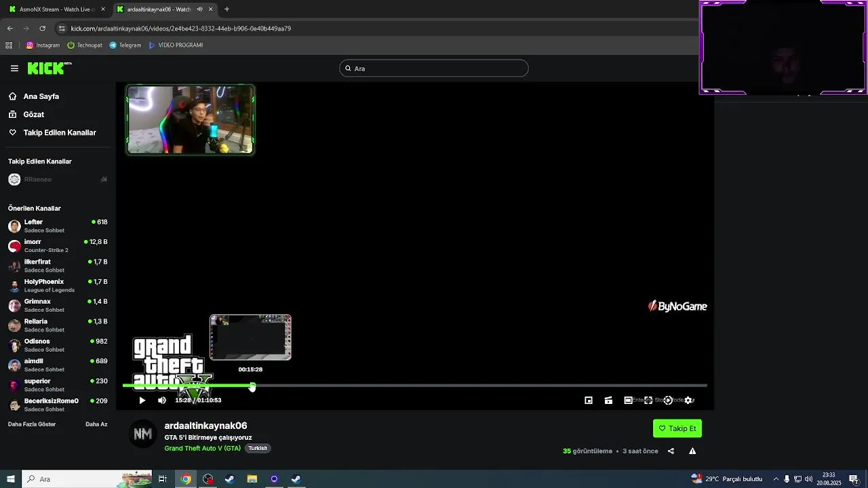Open the Windows Start menu
This screenshot has height=488, width=868.
click(10, 479)
